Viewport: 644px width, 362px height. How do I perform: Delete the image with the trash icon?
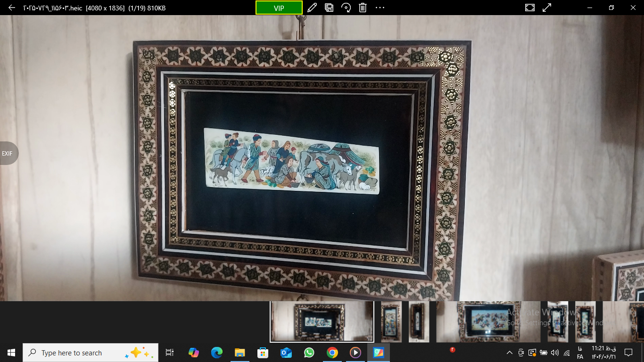pyautogui.click(x=363, y=8)
